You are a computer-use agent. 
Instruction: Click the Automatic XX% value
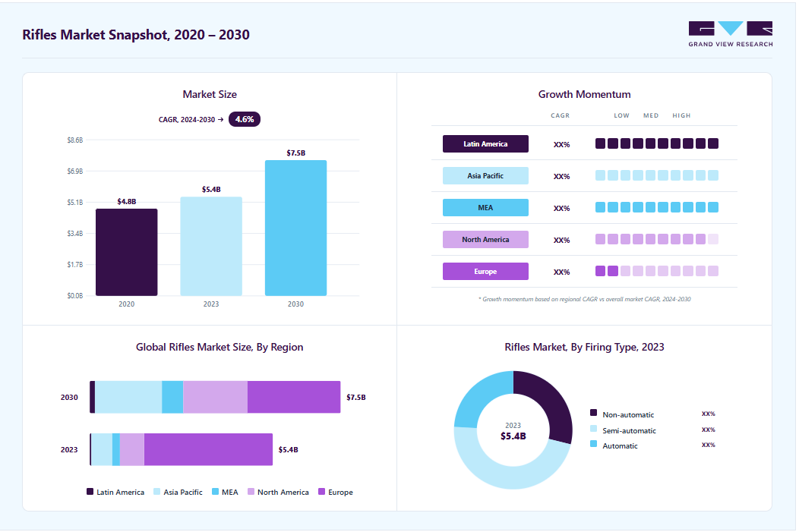tap(709, 445)
